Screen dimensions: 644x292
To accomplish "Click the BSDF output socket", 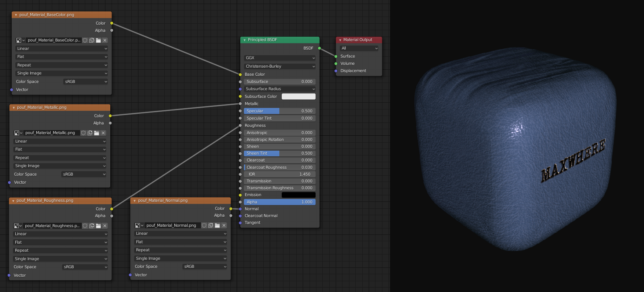I will coord(320,48).
